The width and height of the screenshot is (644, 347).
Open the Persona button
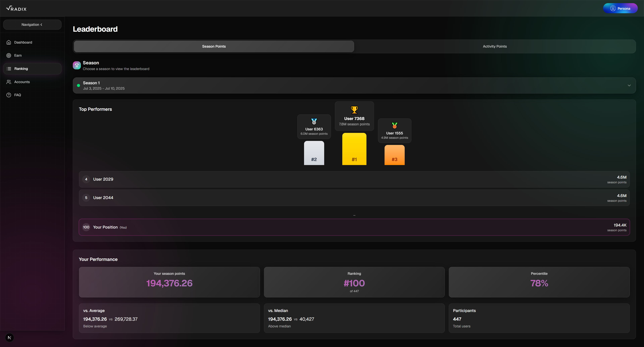pos(620,9)
